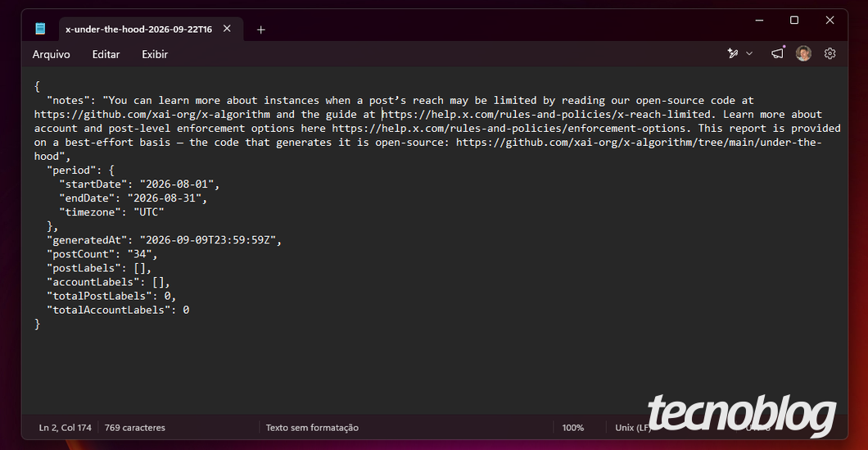Viewport: 868px width, 450px height.
Task: Click the "timezone": "UTC" line
Action: (112, 212)
